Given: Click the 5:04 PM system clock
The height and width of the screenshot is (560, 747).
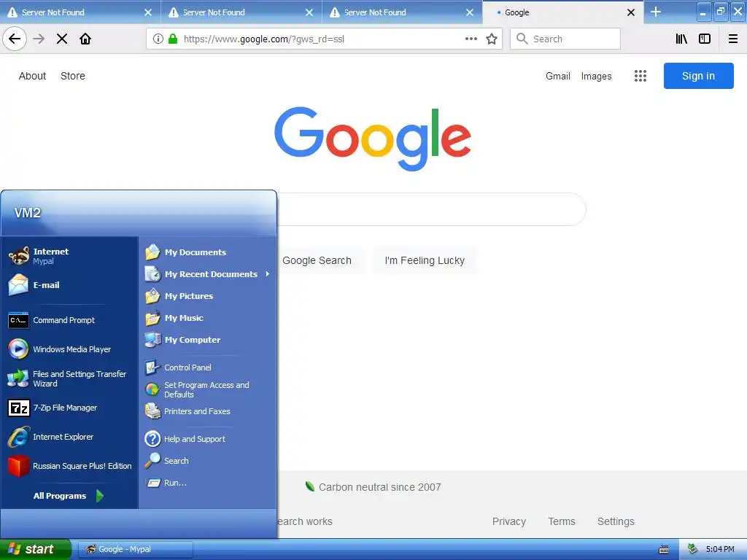Looking at the screenshot, I should [x=720, y=549].
